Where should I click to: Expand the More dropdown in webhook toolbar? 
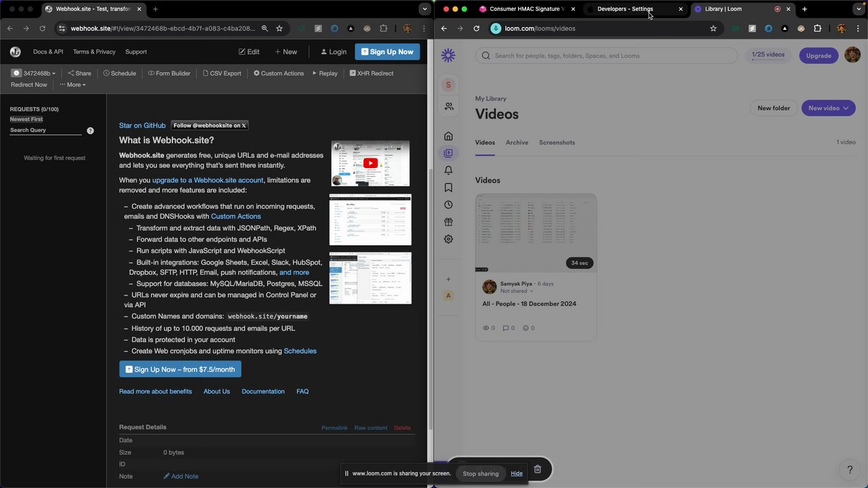tap(73, 85)
